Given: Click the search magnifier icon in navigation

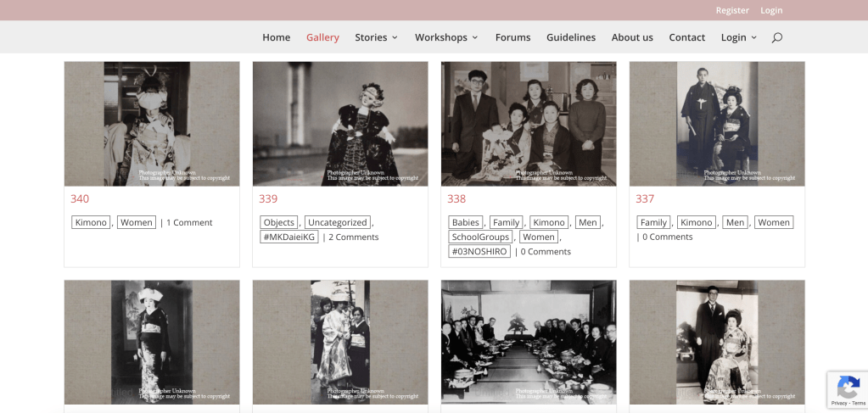Looking at the screenshot, I should point(776,37).
